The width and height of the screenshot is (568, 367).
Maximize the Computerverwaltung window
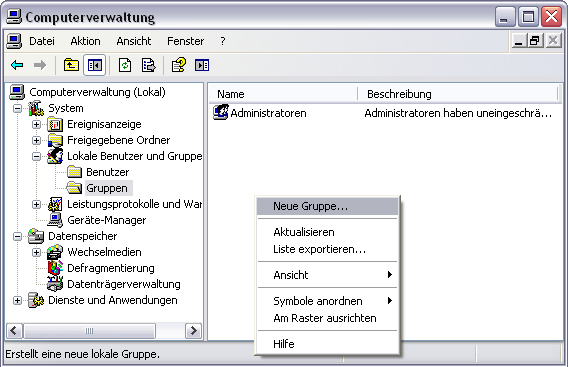pos(528,17)
